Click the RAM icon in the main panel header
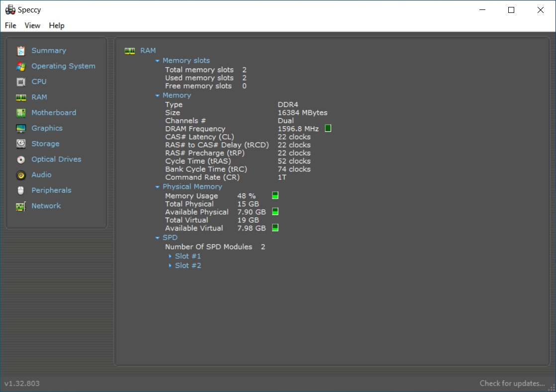This screenshot has width=556, height=392. [x=130, y=51]
